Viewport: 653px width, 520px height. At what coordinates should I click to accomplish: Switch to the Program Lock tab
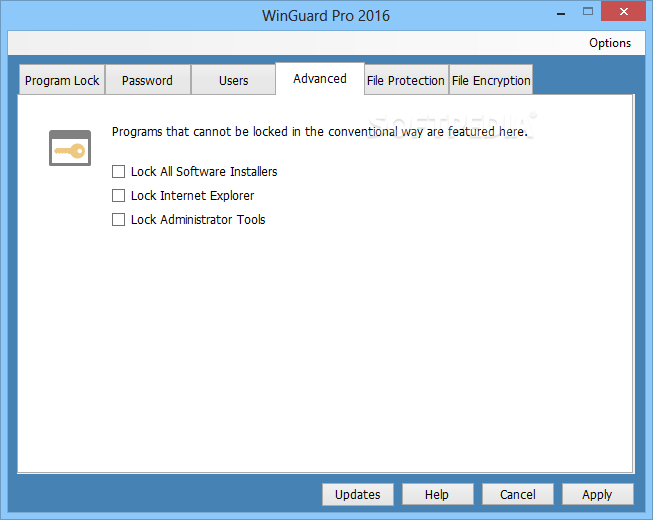pyautogui.click(x=62, y=80)
